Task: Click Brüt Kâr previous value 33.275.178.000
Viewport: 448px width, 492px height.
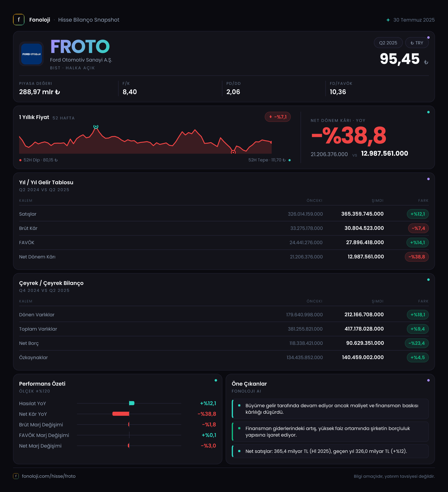Action: [x=306, y=228]
